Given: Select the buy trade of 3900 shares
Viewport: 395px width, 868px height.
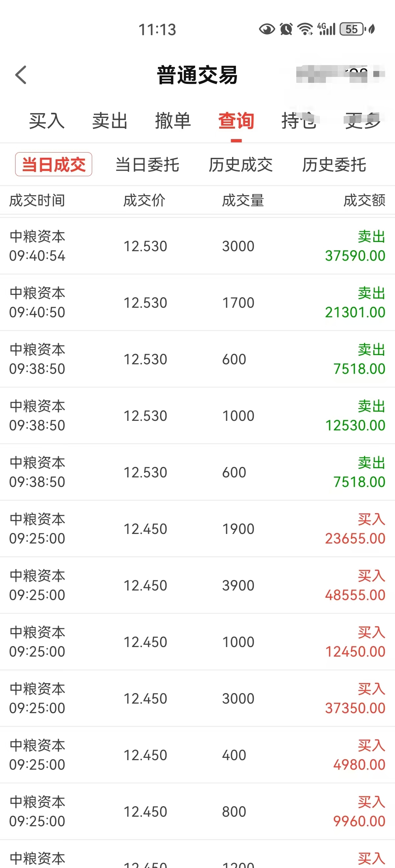Looking at the screenshot, I should (x=197, y=585).
